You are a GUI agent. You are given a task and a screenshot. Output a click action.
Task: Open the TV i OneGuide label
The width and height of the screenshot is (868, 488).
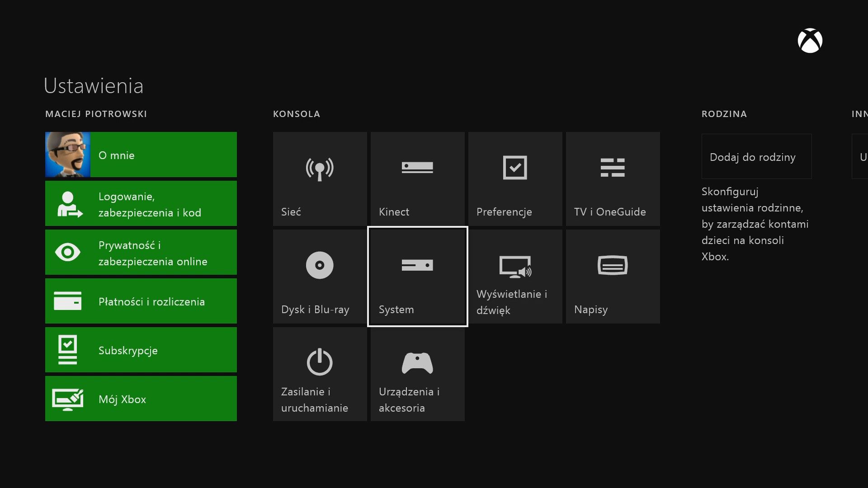(610, 212)
